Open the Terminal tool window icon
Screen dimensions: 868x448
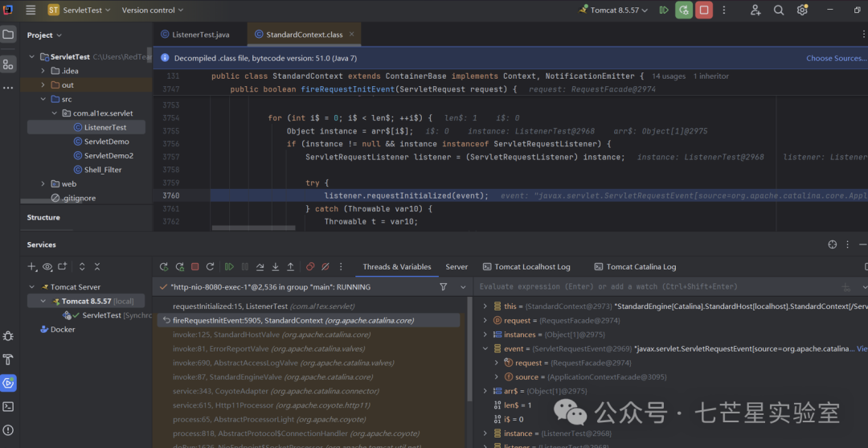8,406
